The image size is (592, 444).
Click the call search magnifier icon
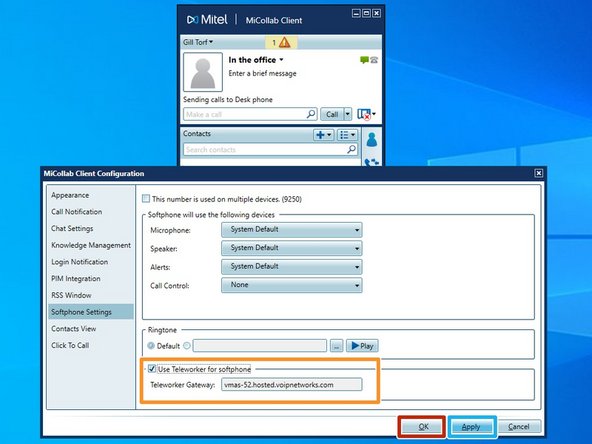coord(311,114)
